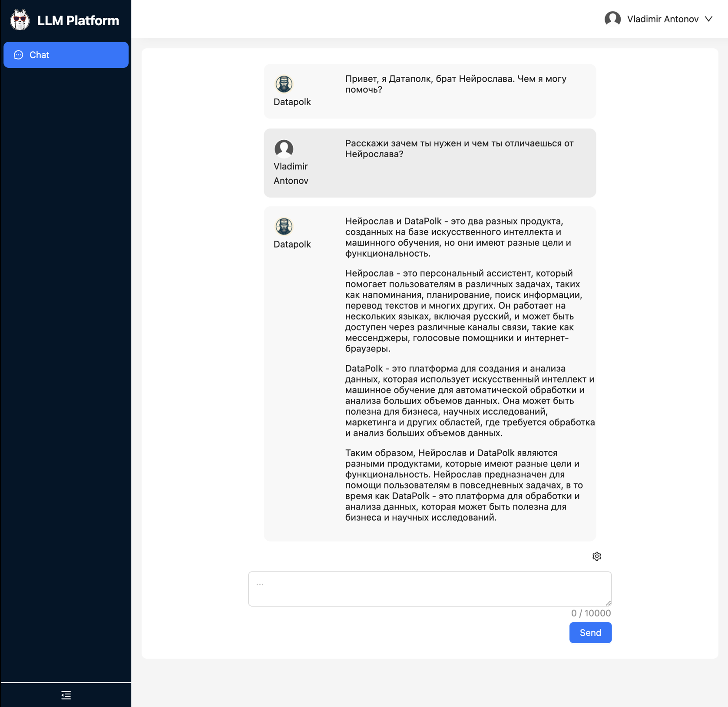Click paragraph starting 'Нейрослав - это персональный ассистент'
This screenshot has height=707, width=728.
[x=464, y=311]
